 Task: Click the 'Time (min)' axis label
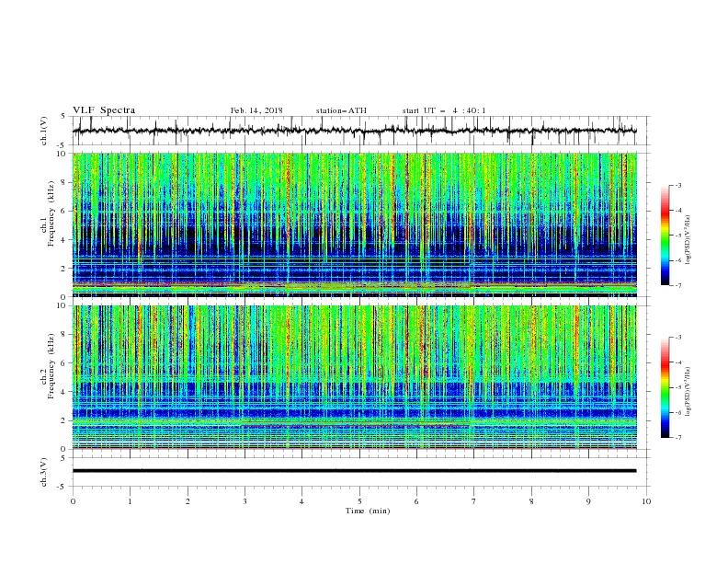point(368,511)
